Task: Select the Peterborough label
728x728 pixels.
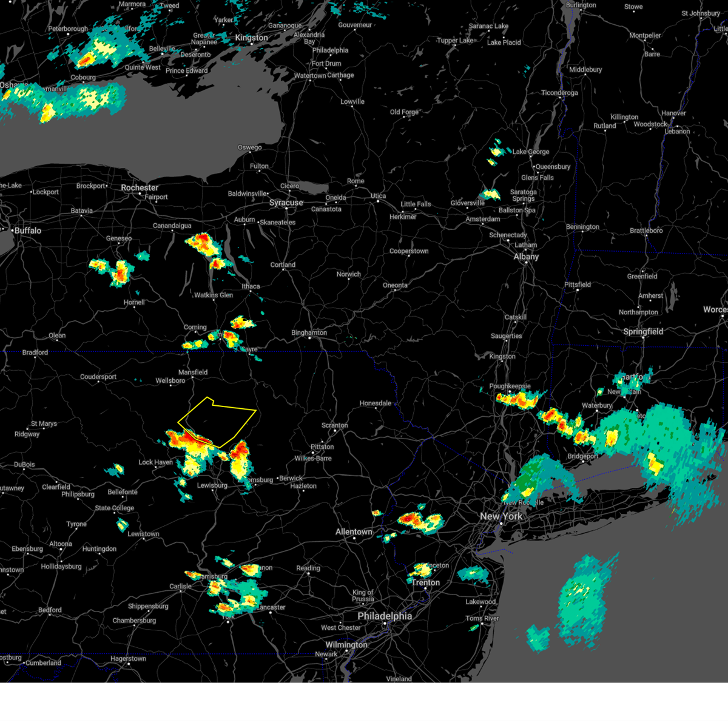Action: coord(68,29)
